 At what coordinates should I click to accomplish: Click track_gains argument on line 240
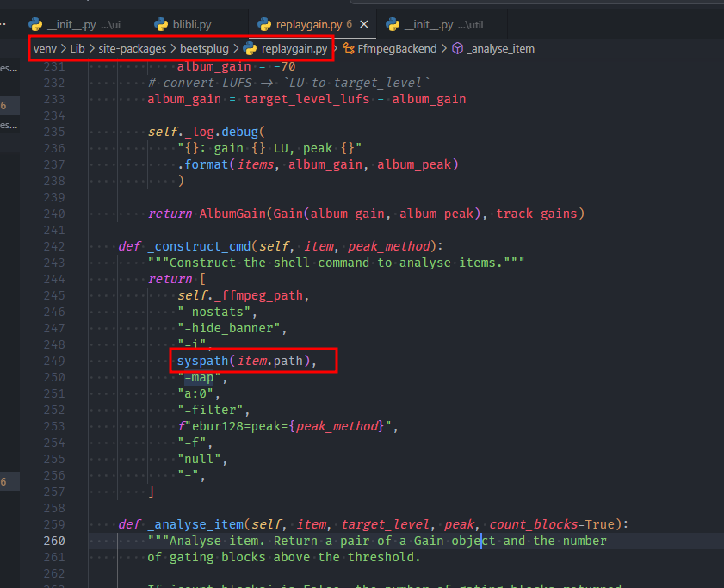[536, 214]
